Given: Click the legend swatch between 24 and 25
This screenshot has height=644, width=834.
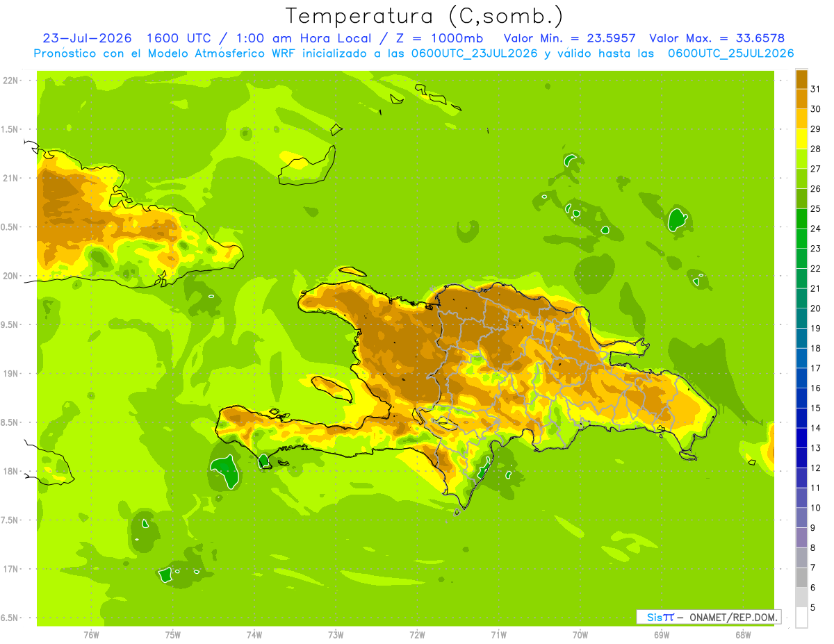Looking at the screenshot, I should pyautogui.click(x=801, y=218).
